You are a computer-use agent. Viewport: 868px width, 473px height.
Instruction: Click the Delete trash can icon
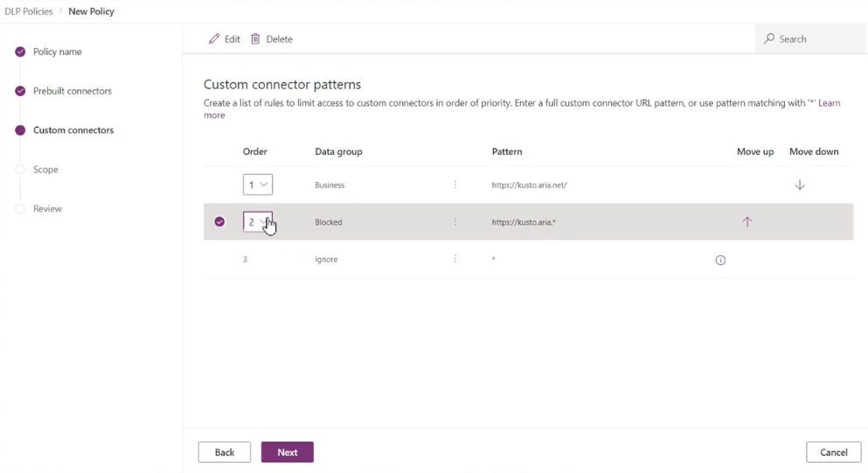255,38
